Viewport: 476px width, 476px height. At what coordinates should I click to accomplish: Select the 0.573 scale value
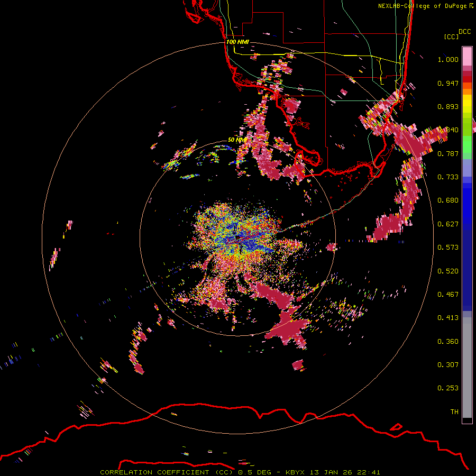448,248
